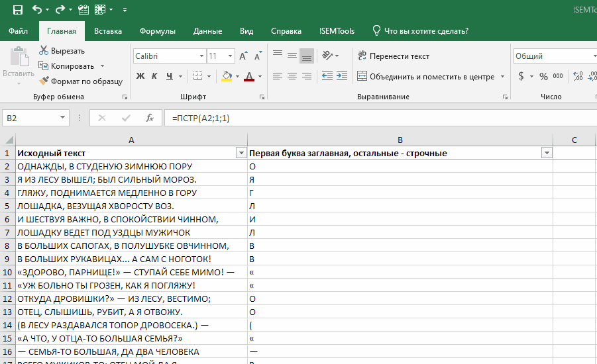
Task: Open the filter dropdown for Исходный текст
Action: 241,153
